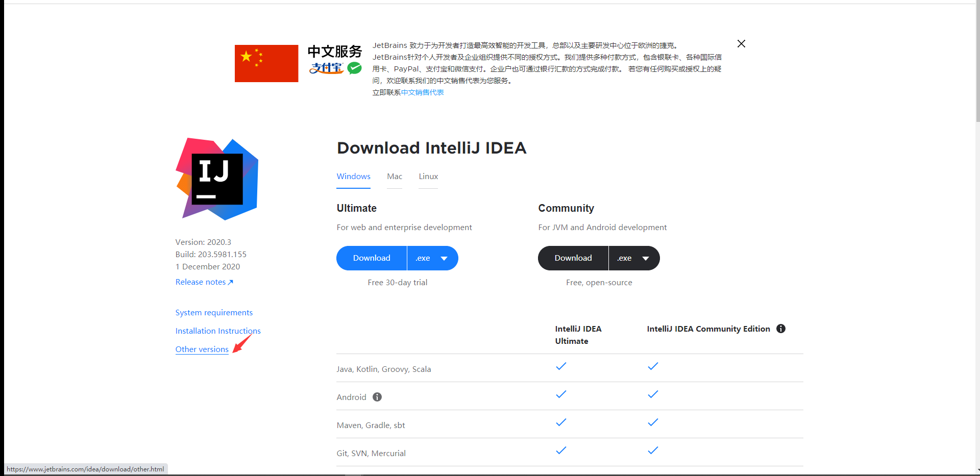The height and width of the screenshot is (476, 980).
Task: Close the Chinese service banner
Action: pos(741,44)
